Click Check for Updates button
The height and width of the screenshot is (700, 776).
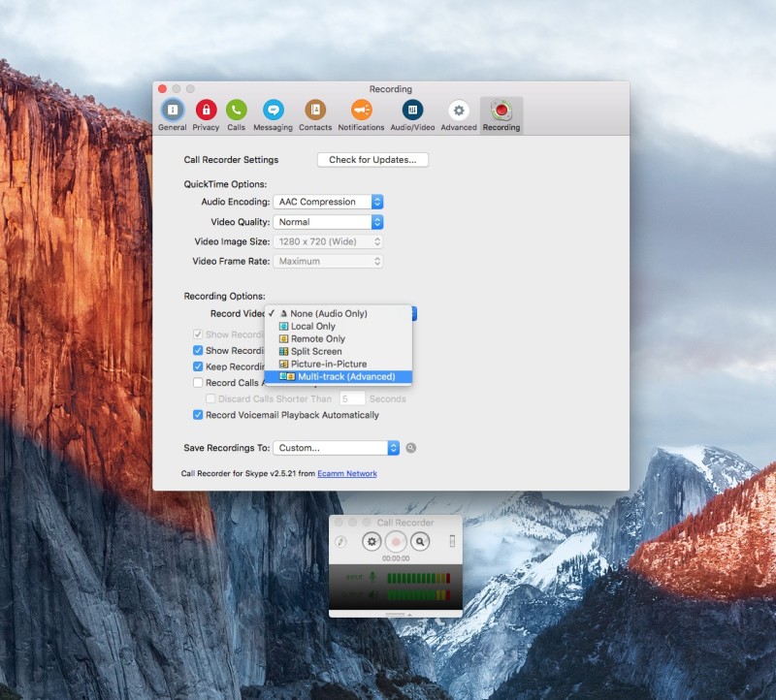click(x=372, y=160)
